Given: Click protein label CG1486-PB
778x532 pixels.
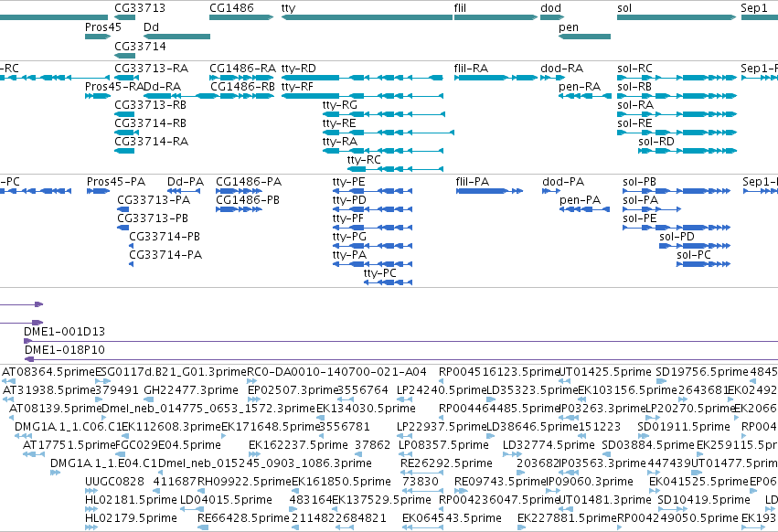Looking at the screenshot, I should click(x=248, y=200).
